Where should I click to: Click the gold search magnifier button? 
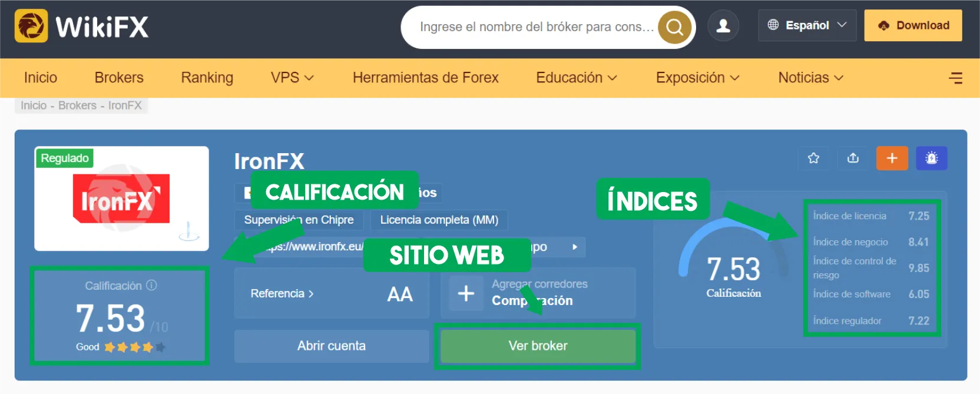674,27
